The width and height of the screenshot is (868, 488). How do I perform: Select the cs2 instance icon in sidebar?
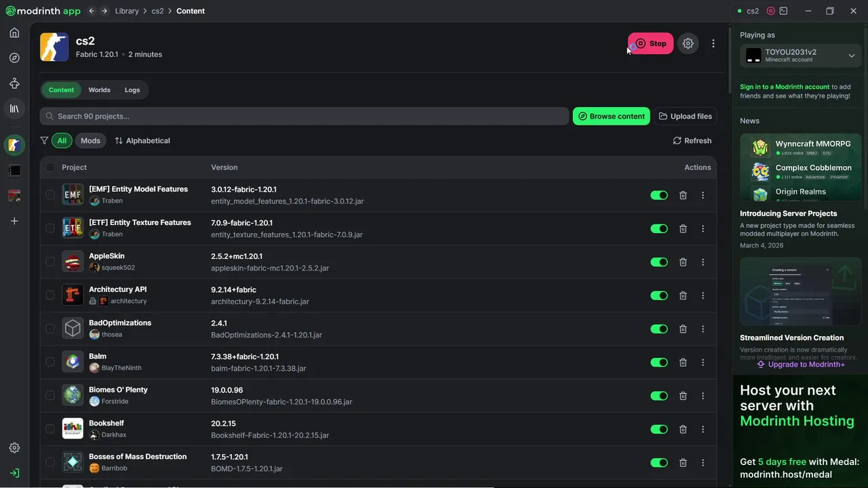click(x=14, y=144)
